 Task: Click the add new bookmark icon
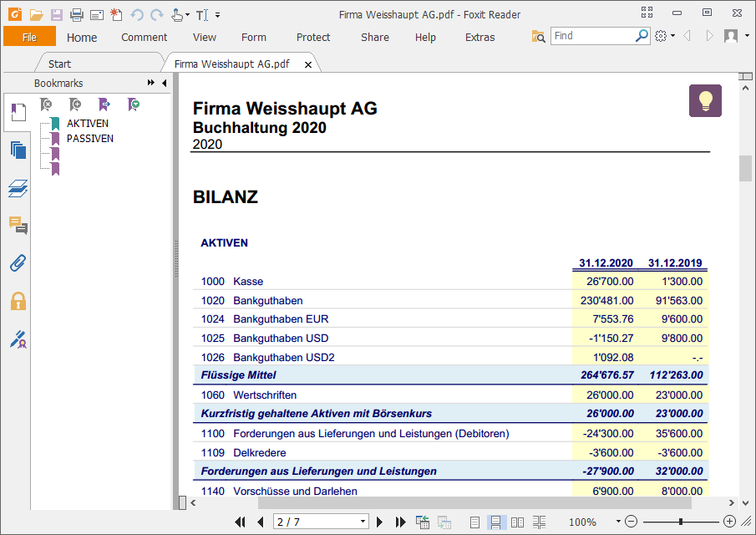point(75,104)
